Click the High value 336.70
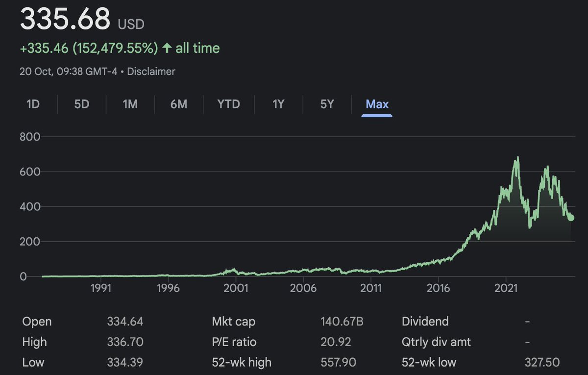This screenshot has height=375, width=588. tap(125, 342)
